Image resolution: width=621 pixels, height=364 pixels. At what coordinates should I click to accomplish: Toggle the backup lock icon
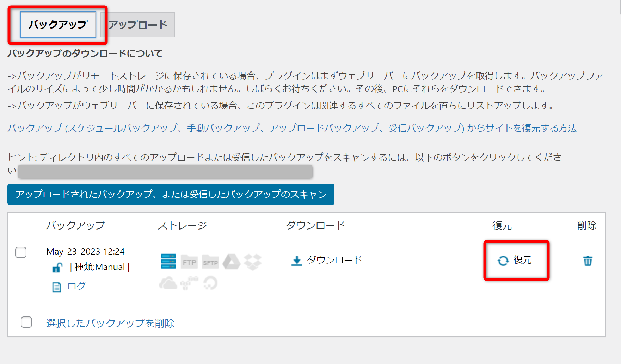pyautogui.click(x=57, y=268)
